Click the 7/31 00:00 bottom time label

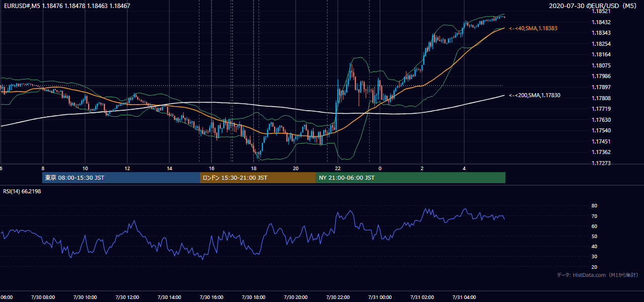[x=380, y=297]
